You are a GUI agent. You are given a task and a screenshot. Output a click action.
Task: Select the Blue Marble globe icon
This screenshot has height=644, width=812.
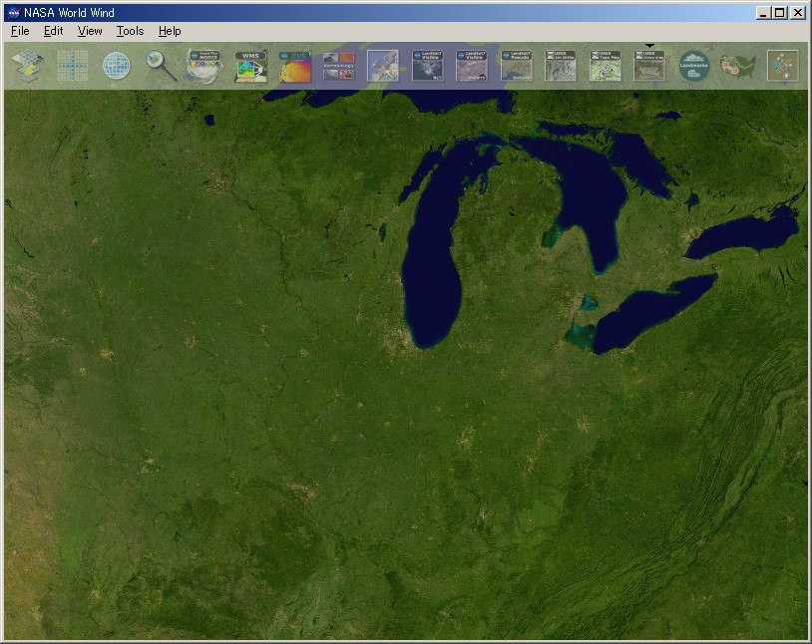(118, 65)
